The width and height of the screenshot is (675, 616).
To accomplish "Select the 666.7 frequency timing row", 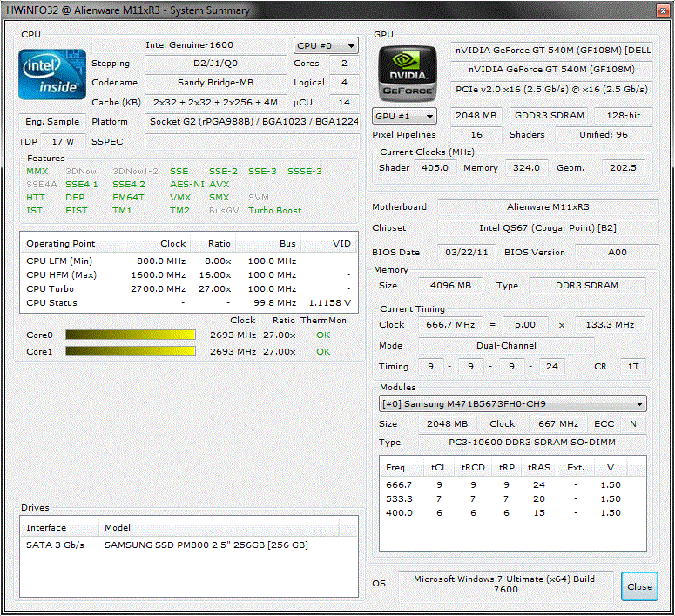I will [513, 485].
